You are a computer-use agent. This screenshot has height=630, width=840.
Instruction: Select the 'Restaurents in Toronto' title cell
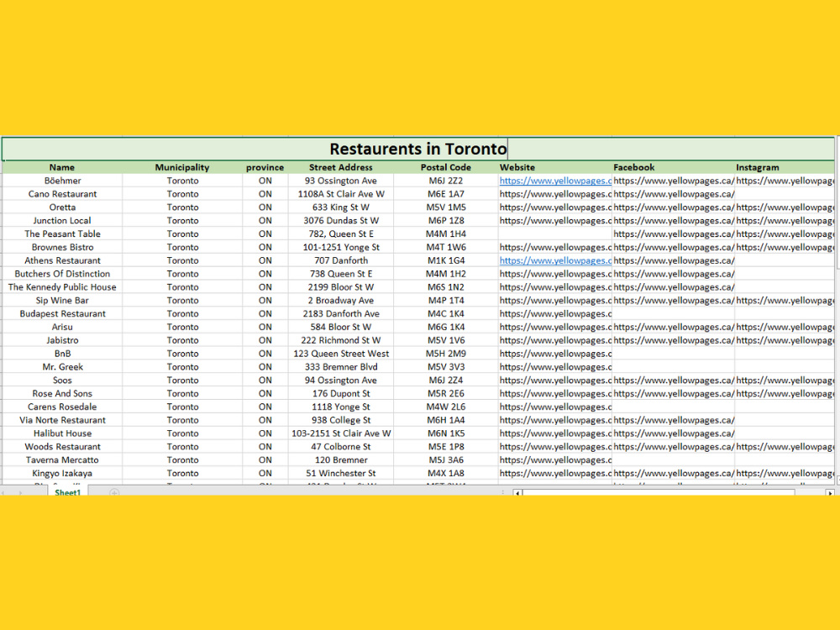(x=417, y=149)
